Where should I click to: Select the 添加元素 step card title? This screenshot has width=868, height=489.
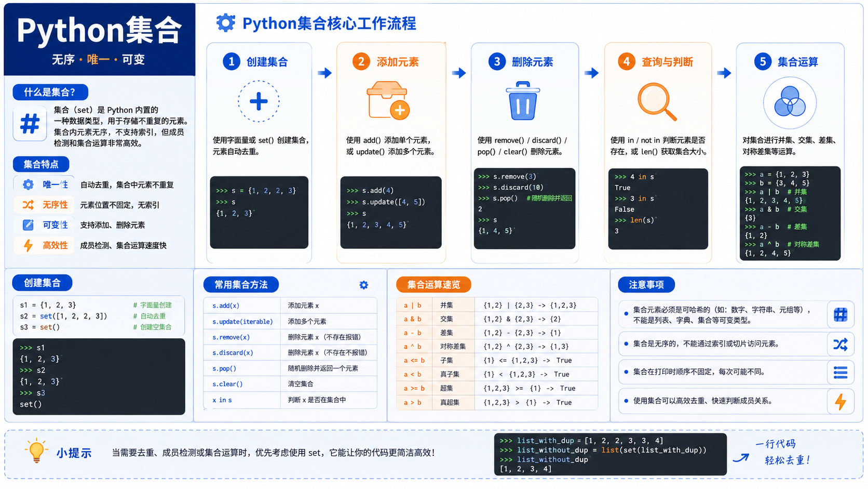point(398,62)
